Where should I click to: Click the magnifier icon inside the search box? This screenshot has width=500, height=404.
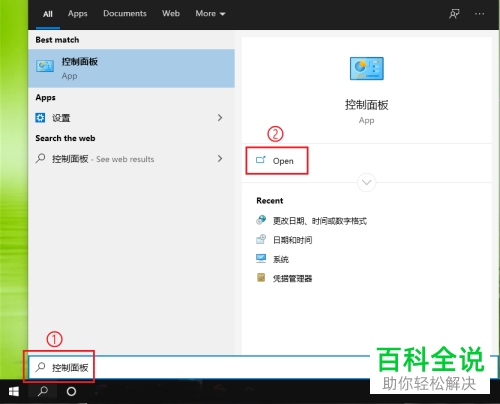click(40, 367)
